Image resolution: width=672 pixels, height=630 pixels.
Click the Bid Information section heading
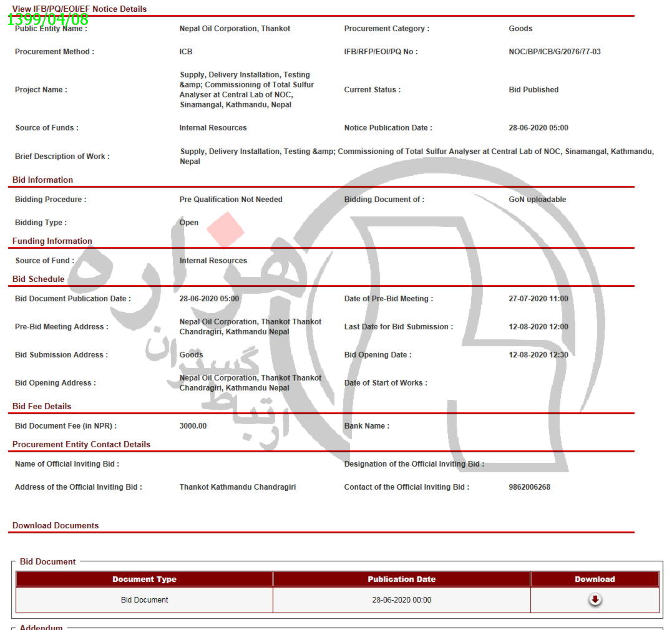[x=42, y=180]
